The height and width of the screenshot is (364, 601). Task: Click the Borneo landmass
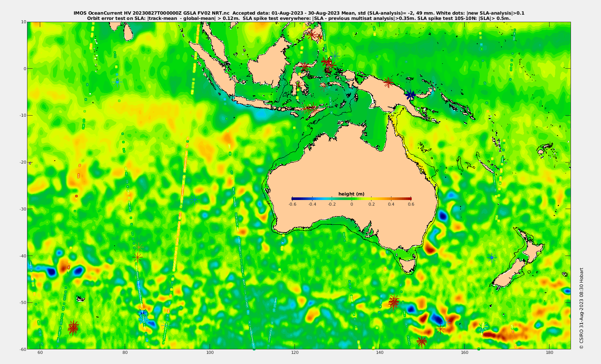pos(269,65)
